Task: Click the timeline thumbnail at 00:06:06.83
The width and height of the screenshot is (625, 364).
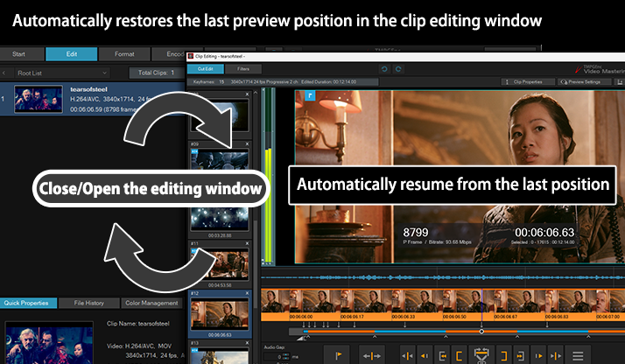Action: coord(571,302)
